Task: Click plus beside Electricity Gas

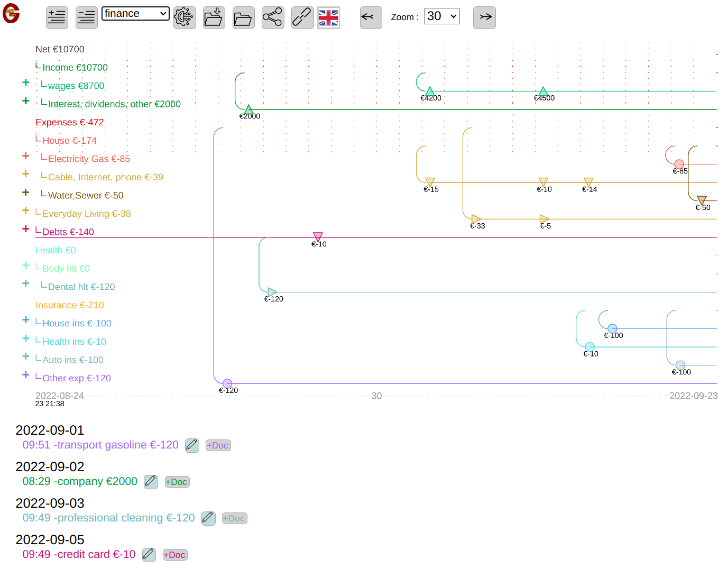Action: pyautogui.click(x=25, y=155)
